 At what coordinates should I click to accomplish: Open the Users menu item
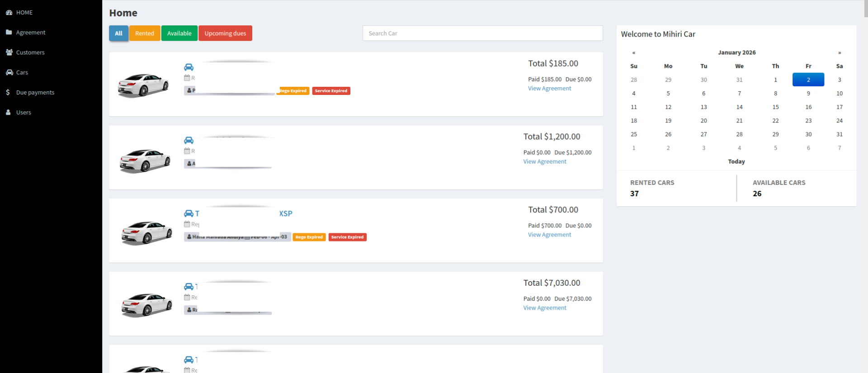point(24,112)
